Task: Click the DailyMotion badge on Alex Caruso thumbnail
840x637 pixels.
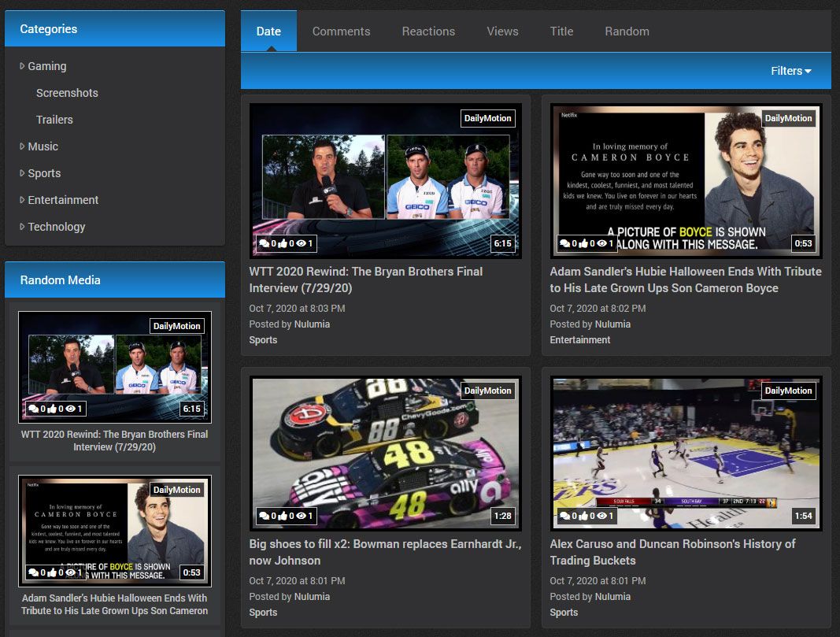Action: click(788, 391)
